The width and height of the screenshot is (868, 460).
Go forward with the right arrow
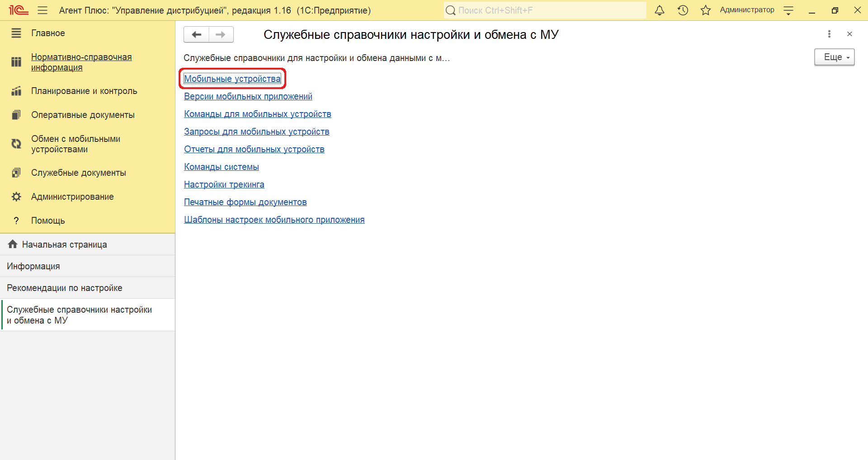tap(221, 34)
